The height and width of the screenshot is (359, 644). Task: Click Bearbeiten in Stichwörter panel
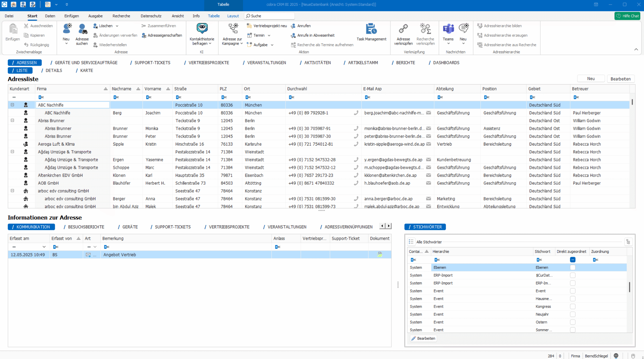pos(423,338)
